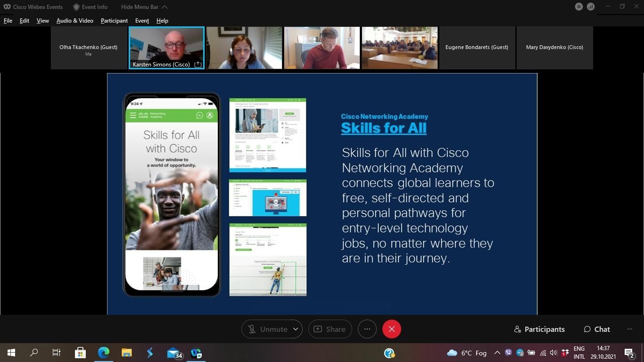The width and height of the screenshot is (644, 362).
Task: Open the Event menu
Action: point(142,21)
